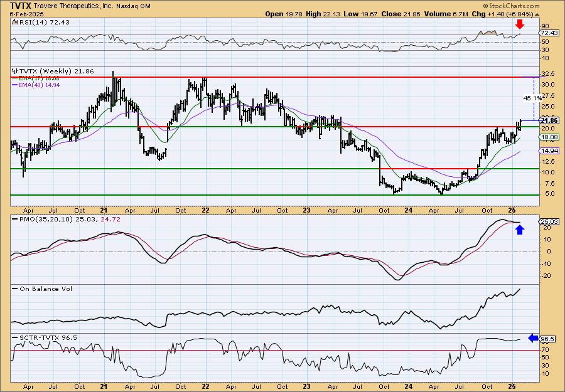
Task: Click the 70 label on SCTR axis
Action: (x=545, y=349)
